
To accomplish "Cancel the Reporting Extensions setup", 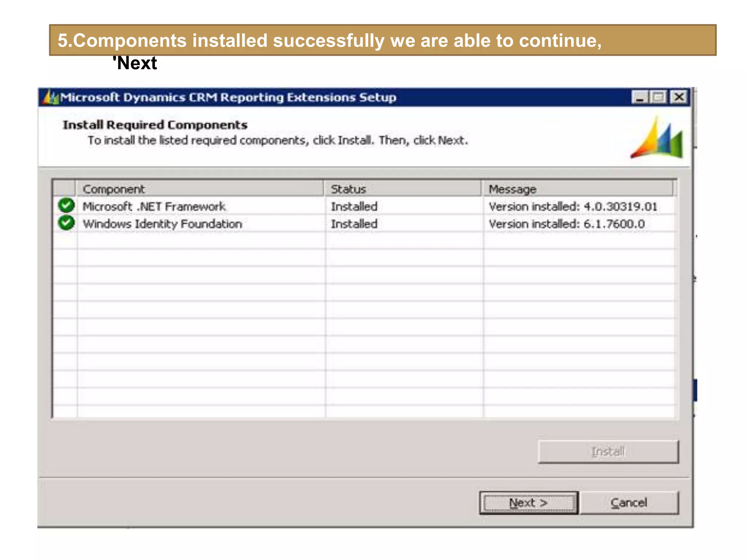I will (x=629, y=503).
